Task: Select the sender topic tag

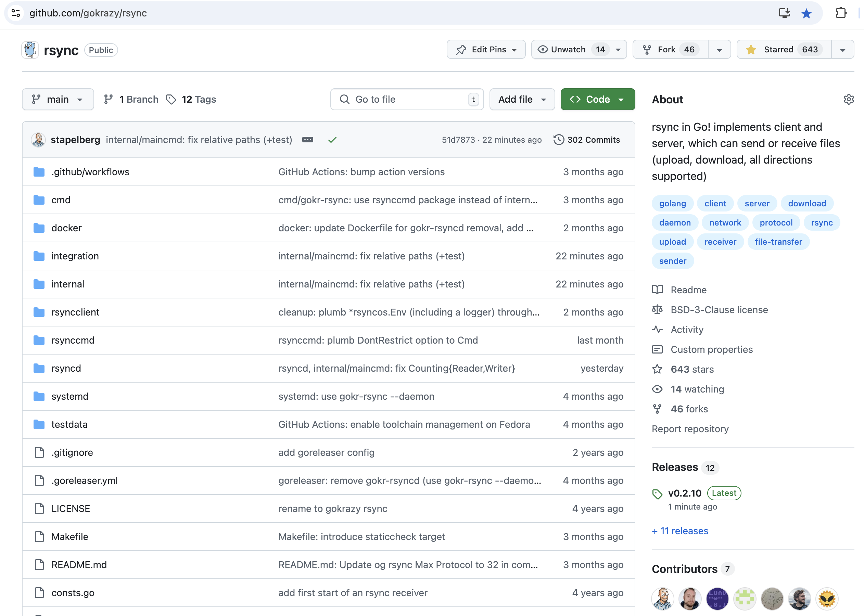Action: click(x=672, y=261)
